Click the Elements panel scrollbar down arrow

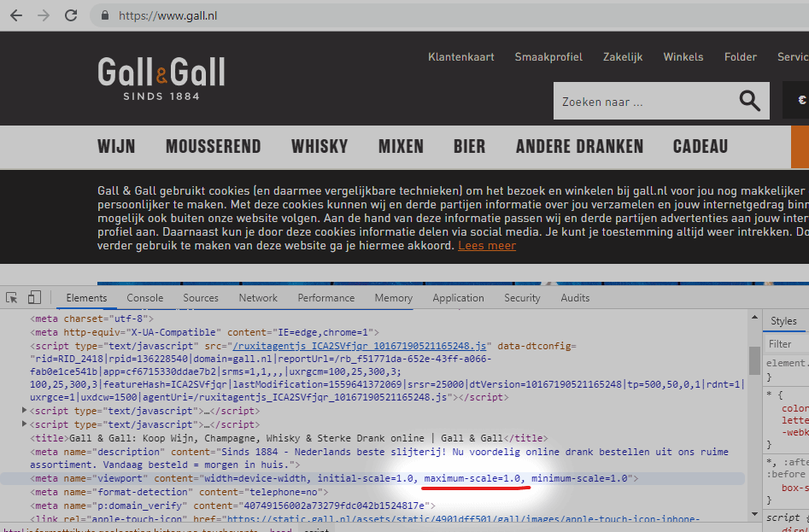point(754,514)
